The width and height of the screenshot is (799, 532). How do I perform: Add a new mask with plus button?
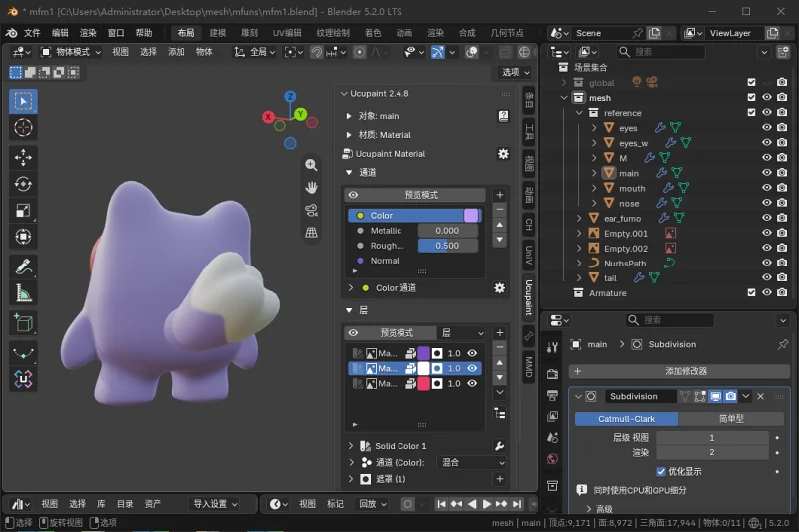coord(500,478)
